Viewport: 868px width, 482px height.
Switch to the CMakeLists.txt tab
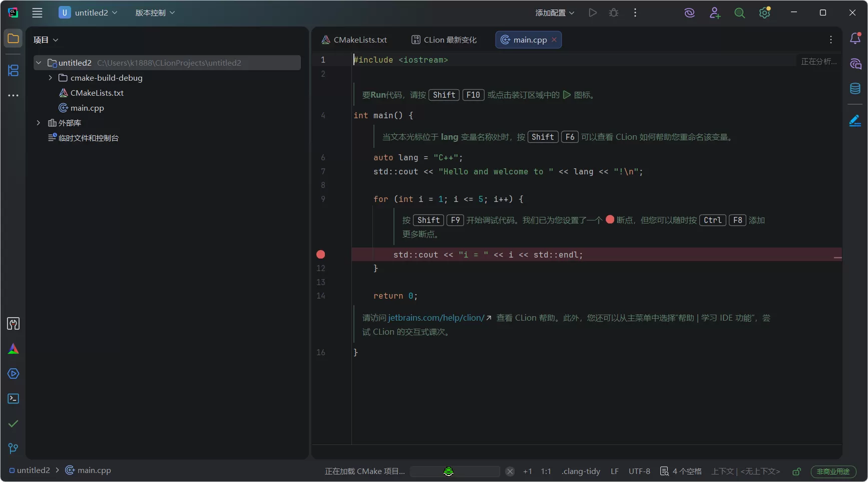tap(359, 40)
